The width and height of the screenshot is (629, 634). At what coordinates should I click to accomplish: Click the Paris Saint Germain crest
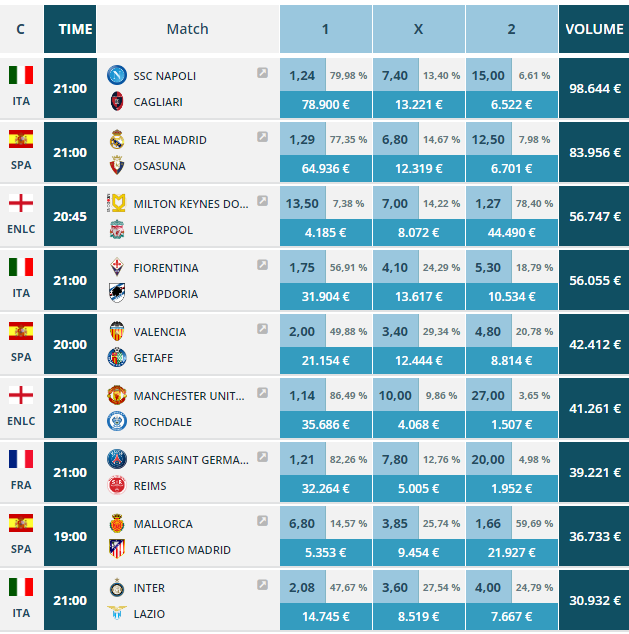(x=116, y=460)
